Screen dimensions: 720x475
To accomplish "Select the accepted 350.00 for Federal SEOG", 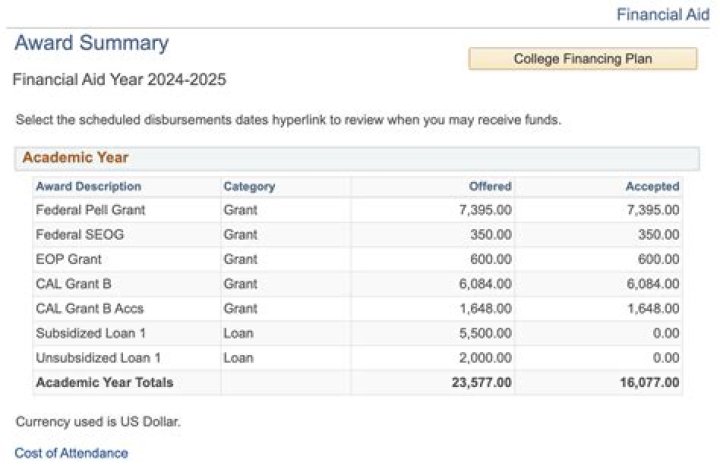I will [x=658, y=235].
